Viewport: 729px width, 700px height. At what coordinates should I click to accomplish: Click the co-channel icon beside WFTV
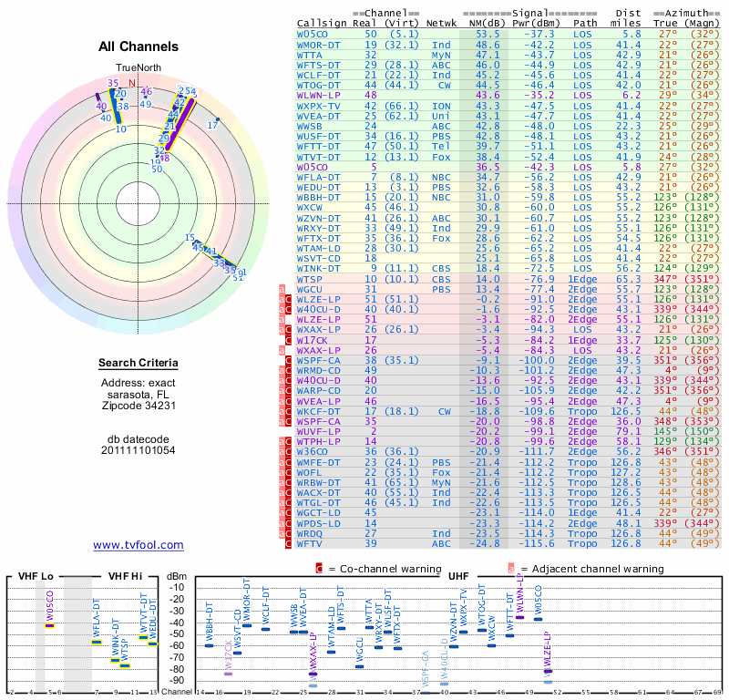click(x=288, y=544)
